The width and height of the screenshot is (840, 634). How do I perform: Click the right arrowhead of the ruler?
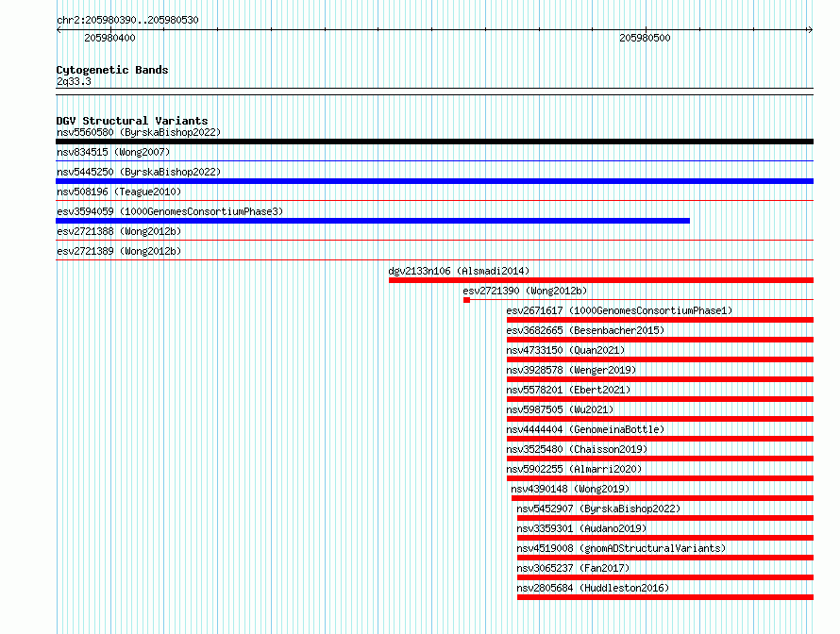(810, 30)
